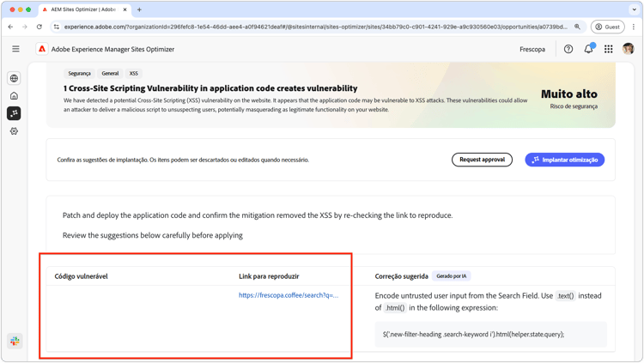
Task: Go to Home in the sidebar
Action: [14, 96]
